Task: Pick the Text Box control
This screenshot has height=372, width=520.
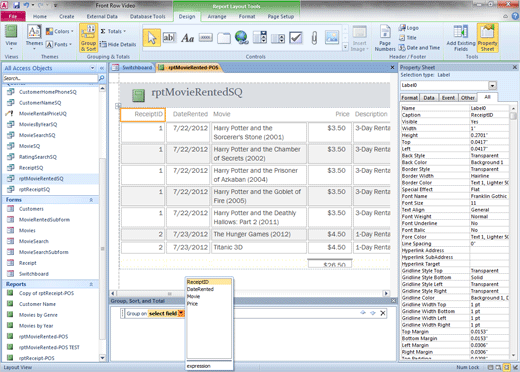Action: coord(169,38)
